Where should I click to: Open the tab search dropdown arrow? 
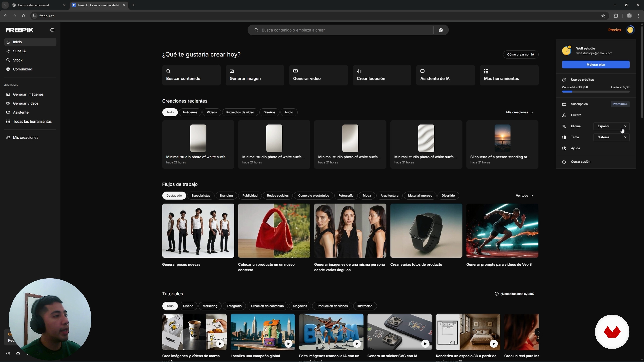(5, 5)
